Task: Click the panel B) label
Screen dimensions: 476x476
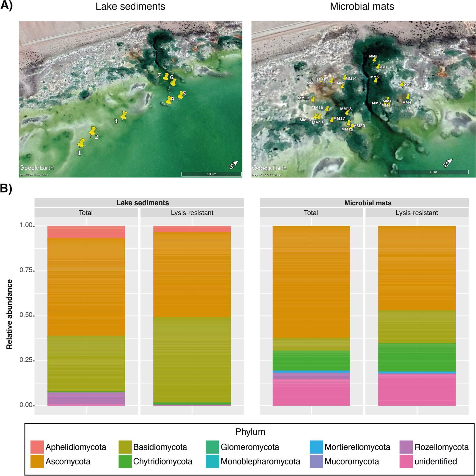Action: click(6, 188)
